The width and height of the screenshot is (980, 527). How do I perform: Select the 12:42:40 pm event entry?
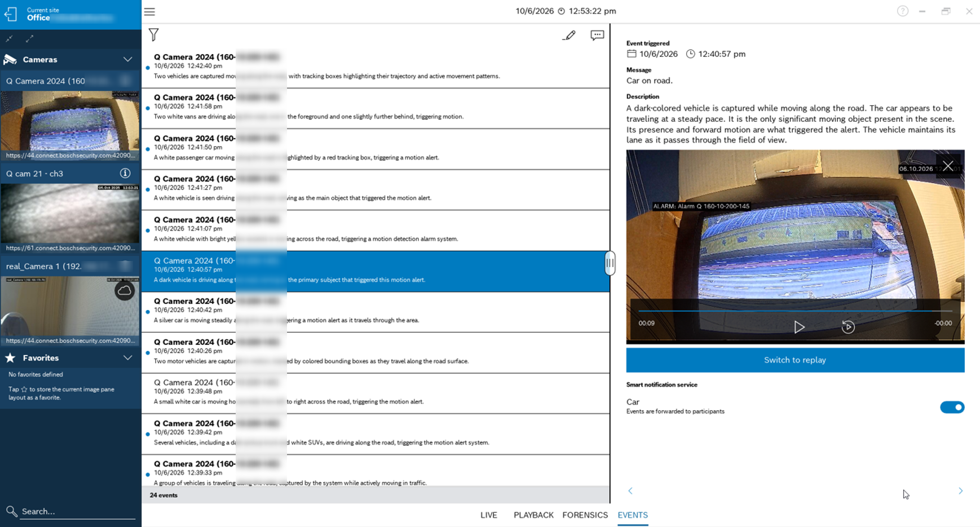pos(376,67)
